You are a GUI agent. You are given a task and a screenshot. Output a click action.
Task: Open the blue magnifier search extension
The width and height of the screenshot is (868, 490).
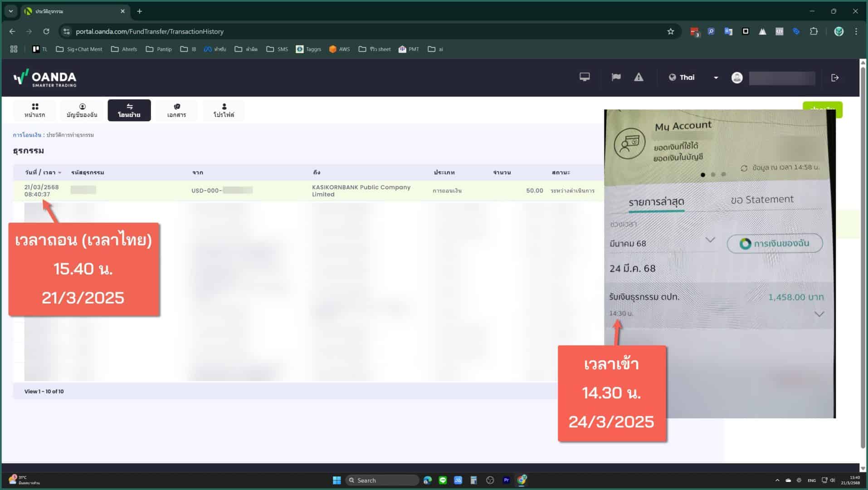pyautogui.click(x=711, y=31)
